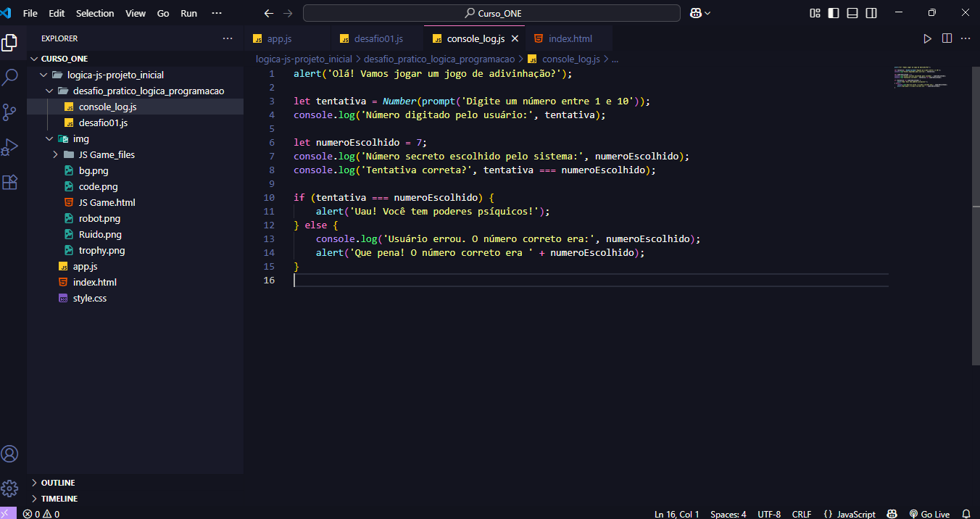Screen dimensions: 980x519
Task: Toggle the primary side bar visibility
Action: click(834, 13)
